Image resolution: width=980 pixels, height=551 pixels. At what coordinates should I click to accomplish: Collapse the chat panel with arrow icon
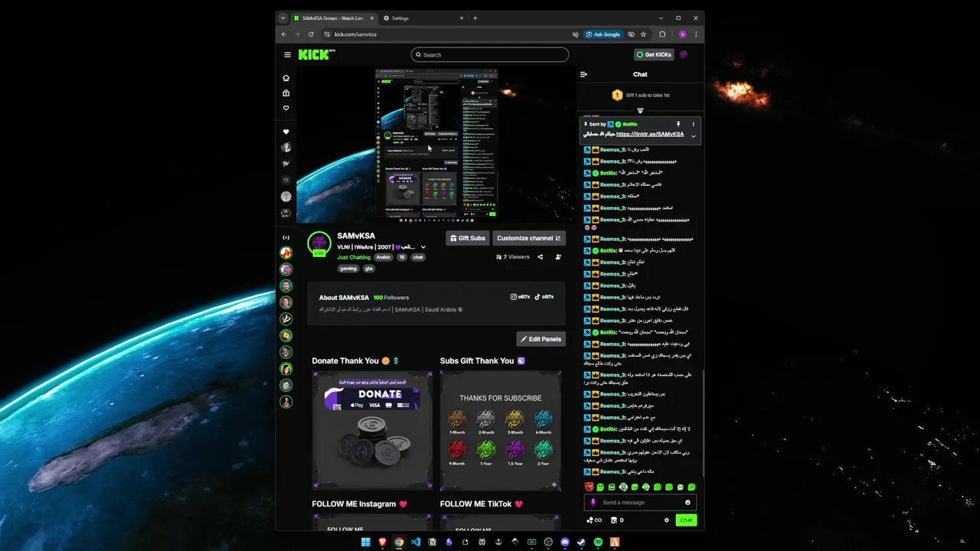pos(583,74)
